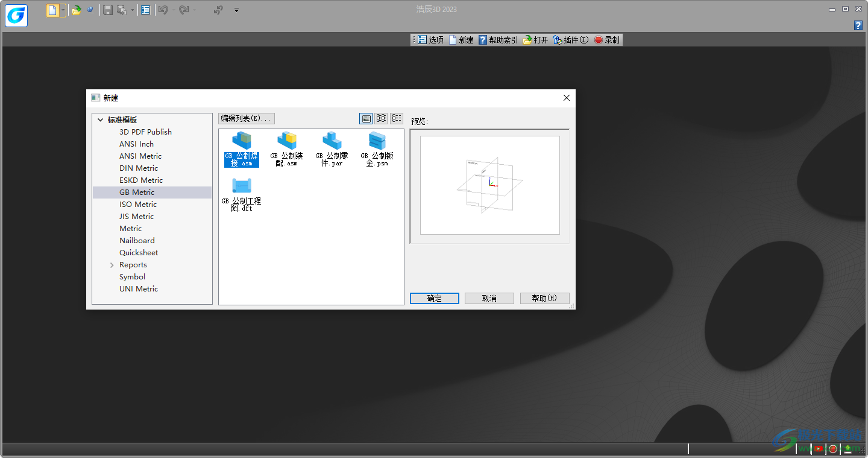Click the template preview thumbnail

(489, 185)
